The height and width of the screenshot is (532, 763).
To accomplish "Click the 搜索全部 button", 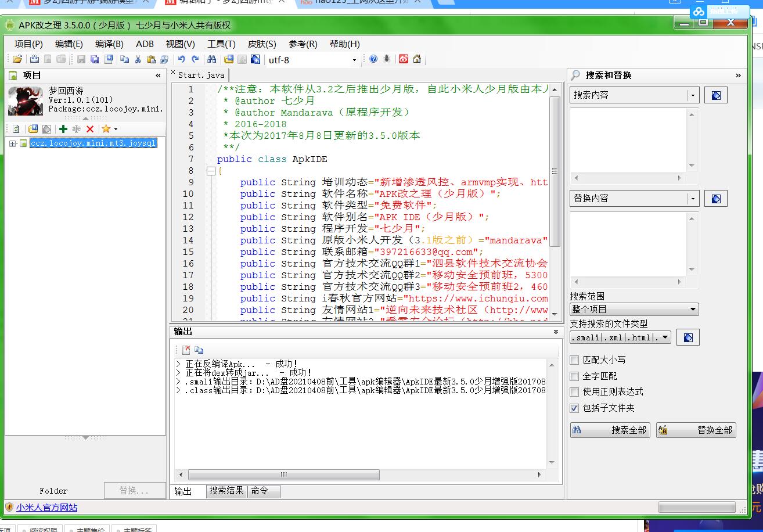I will tap(610, 430).
